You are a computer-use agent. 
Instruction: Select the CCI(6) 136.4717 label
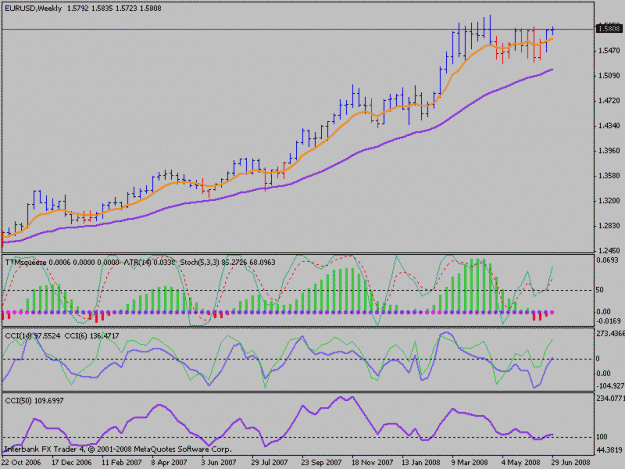pos(91,336)
